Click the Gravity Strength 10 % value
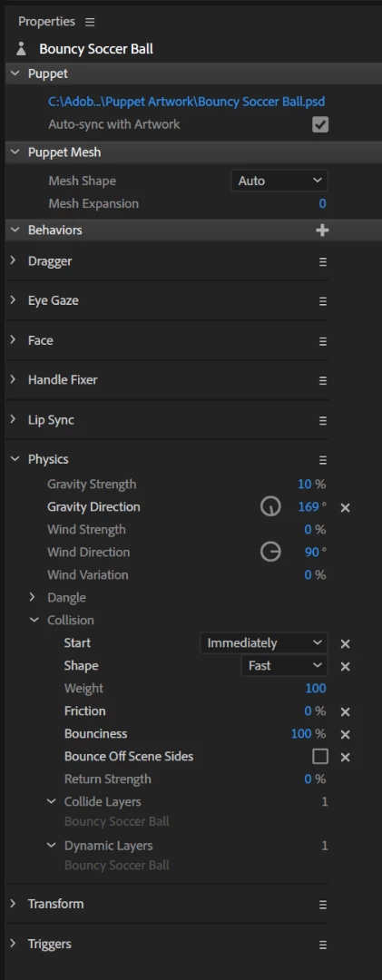Screen dimensions: 382x980 tap(311, 485)
